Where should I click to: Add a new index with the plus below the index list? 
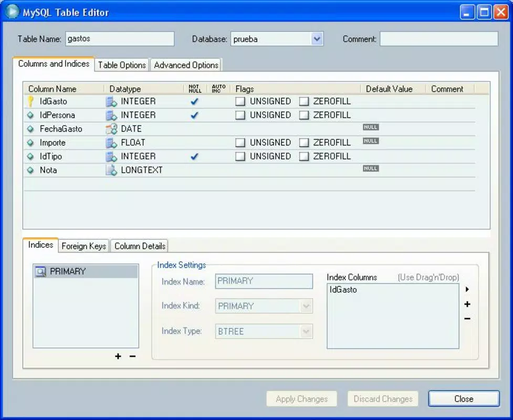[118, 356]
